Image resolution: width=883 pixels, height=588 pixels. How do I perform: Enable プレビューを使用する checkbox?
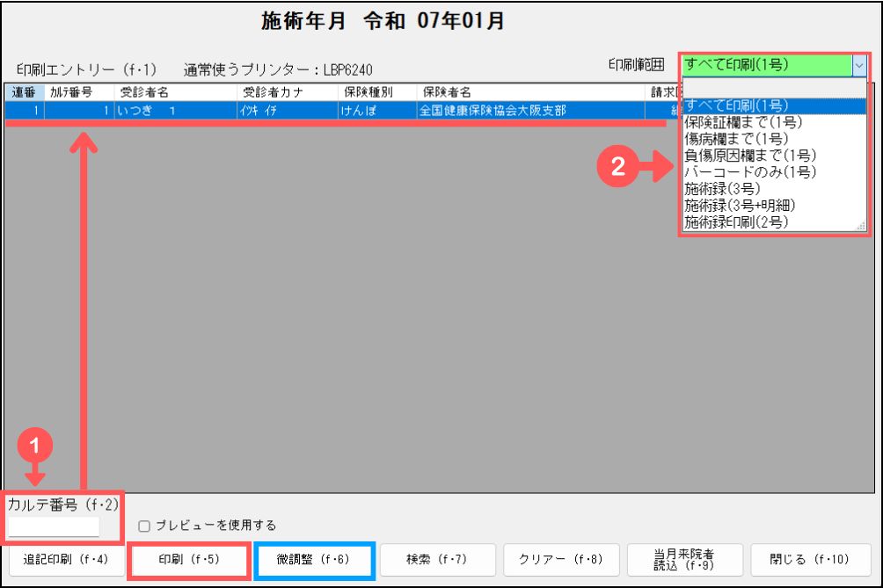point(144,526)
